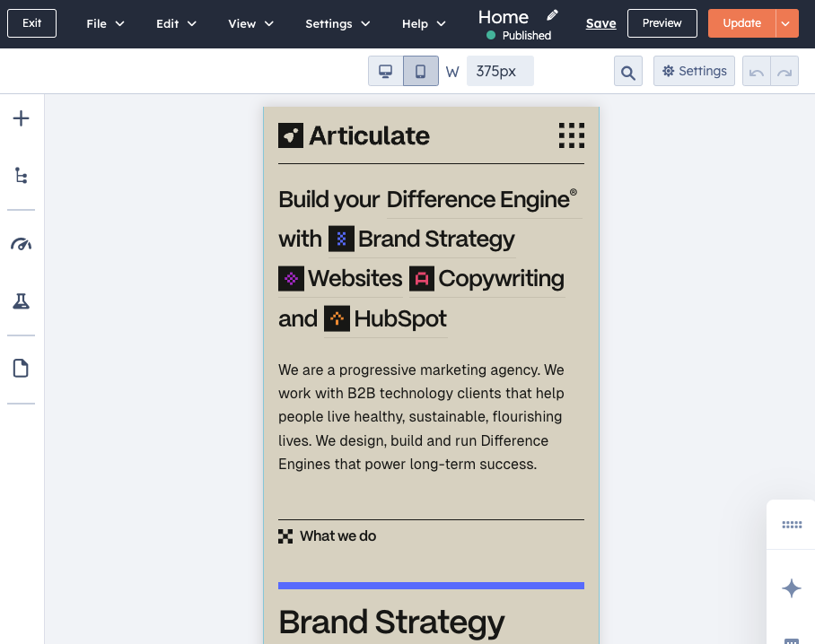Open search with the magnifier icon
815x644 pixels.
coord(628,70)
